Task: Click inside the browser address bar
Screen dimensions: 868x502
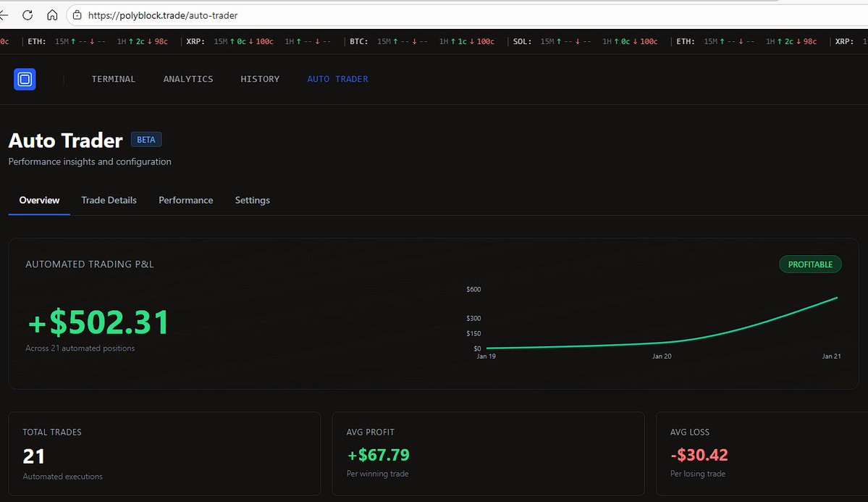Action: point(217,14)
